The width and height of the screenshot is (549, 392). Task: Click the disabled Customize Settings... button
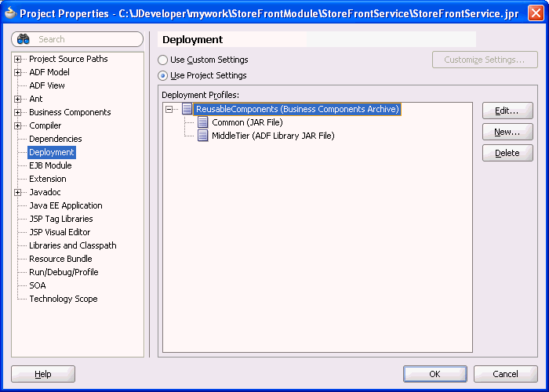[x=485, y=60]
